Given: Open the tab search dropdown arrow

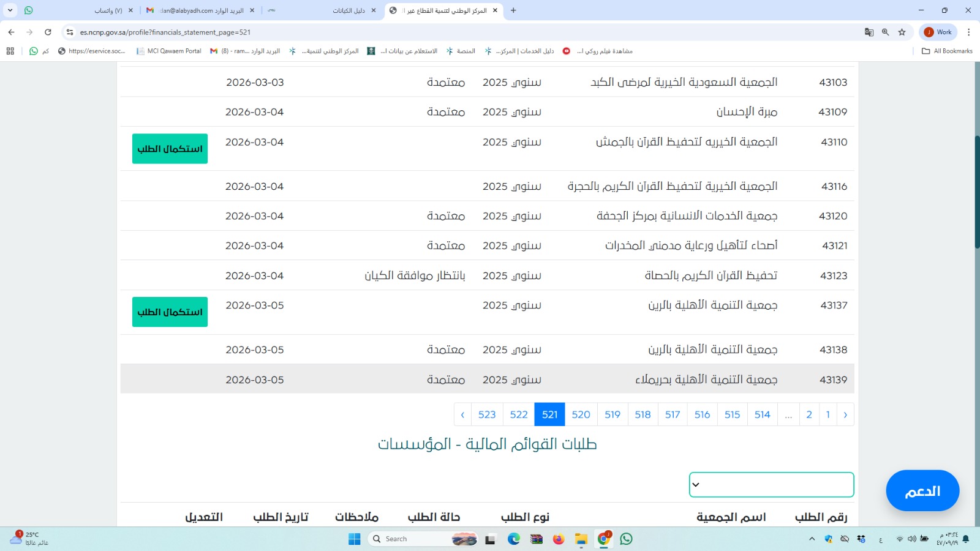Looking at the screenshot, I should (10, 10).
